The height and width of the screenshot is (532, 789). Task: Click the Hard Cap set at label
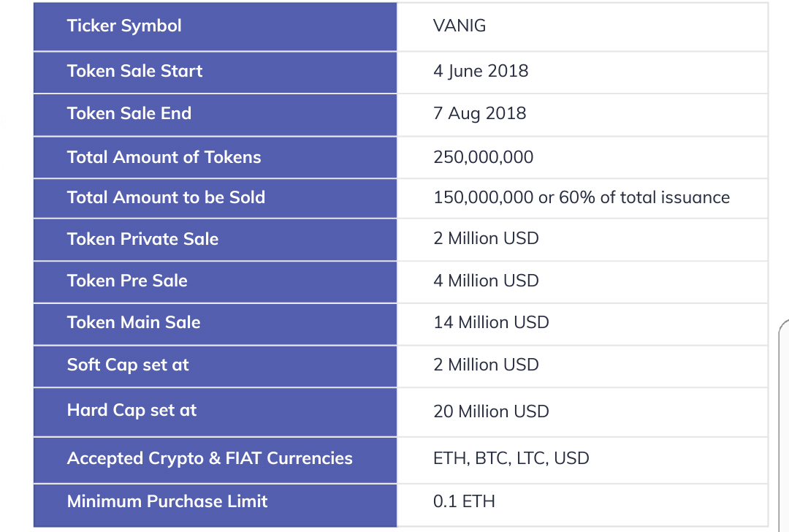tap(131, 411)
